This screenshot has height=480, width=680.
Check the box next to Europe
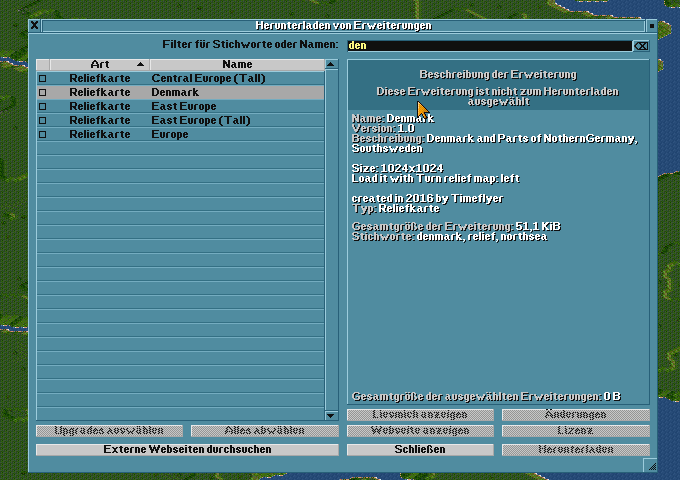click(x=42, y=134)
